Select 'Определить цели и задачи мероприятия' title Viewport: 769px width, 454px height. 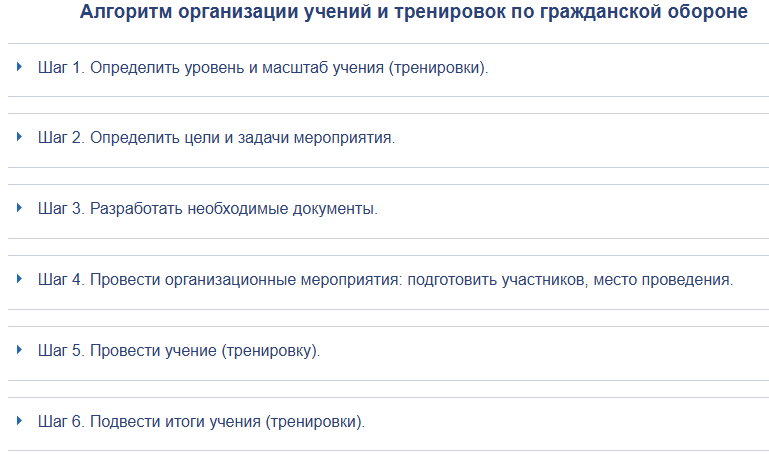pyautogui.click(x=242, y=138)
